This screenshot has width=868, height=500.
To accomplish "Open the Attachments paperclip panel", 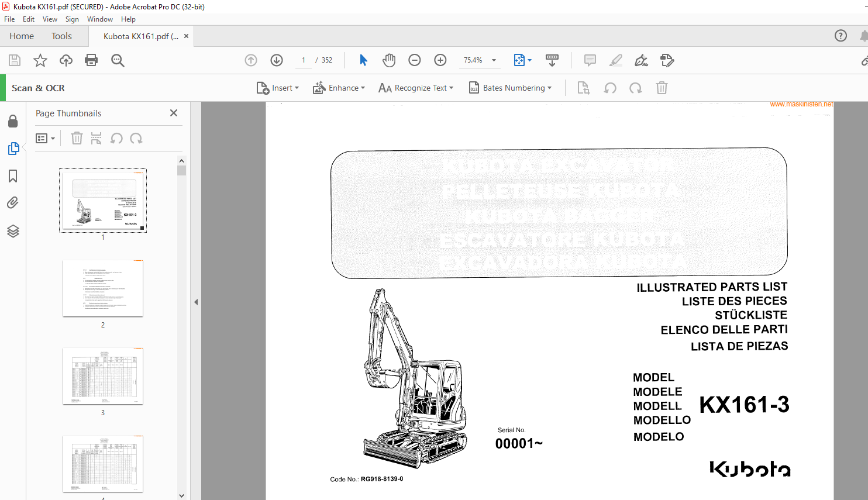I will 13,203.
